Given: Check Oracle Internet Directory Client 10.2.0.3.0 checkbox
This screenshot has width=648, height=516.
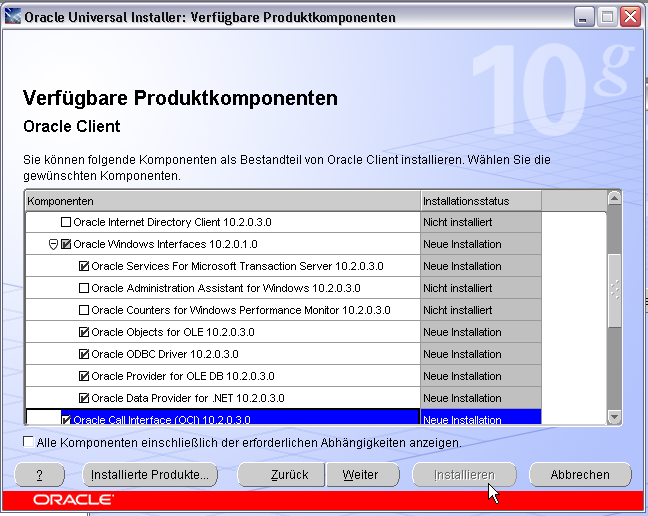Looking at the screenshot, I should pyautogui.click(x=66, y=222).
